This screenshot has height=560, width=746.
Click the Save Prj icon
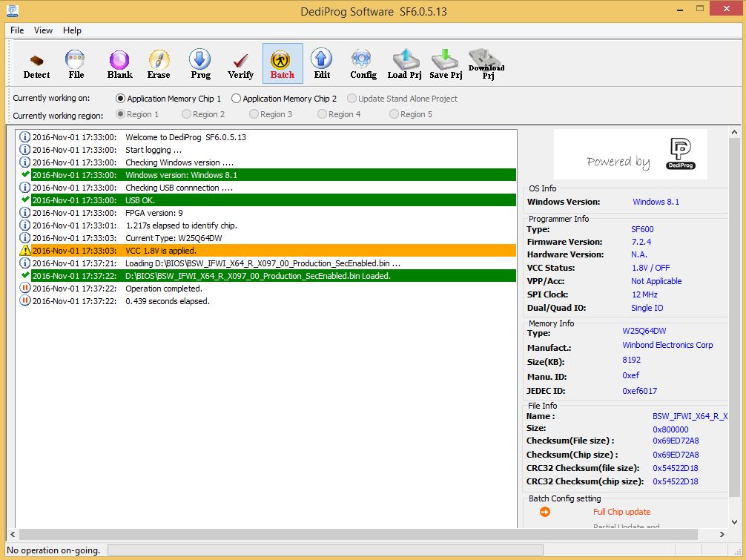pos(445,64)
